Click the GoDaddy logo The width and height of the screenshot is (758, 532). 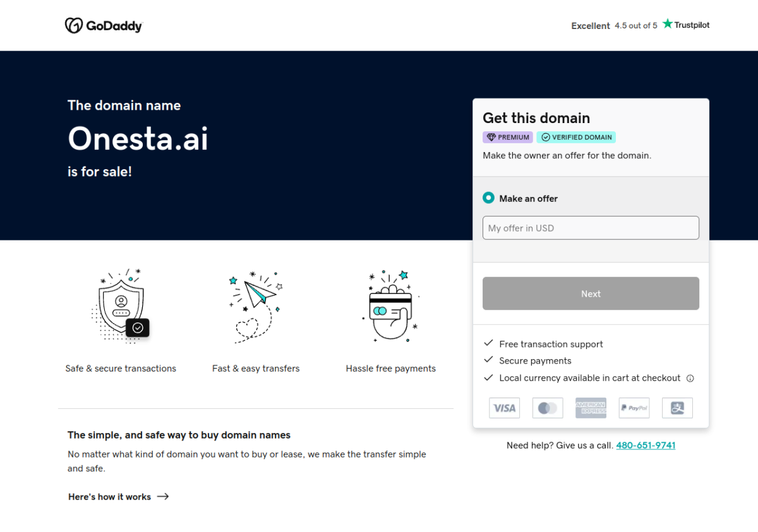[104, 25]
